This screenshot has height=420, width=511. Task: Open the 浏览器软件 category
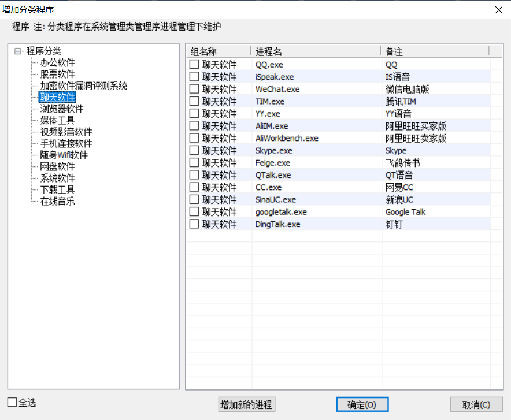61,109
